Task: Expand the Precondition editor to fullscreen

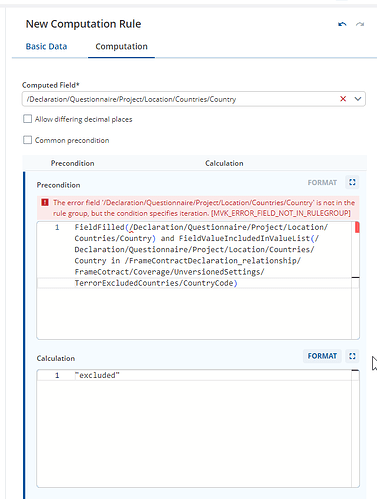Action: click(x=352, y=182)
